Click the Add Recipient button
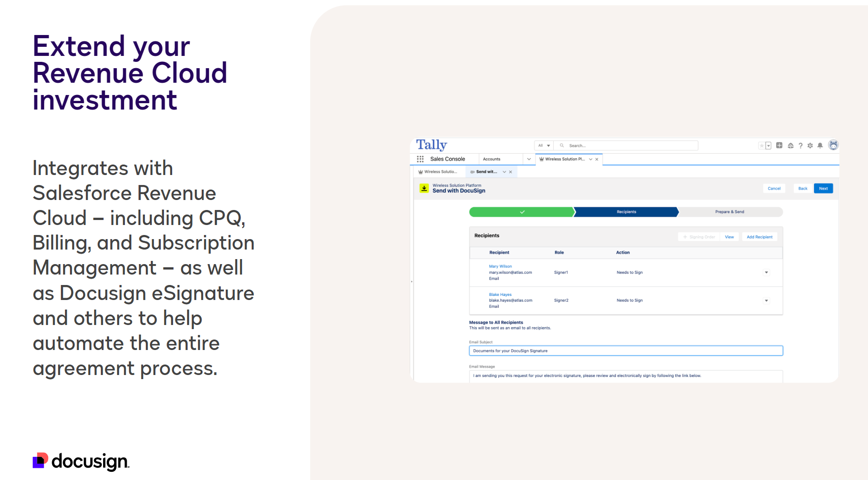 759,237
